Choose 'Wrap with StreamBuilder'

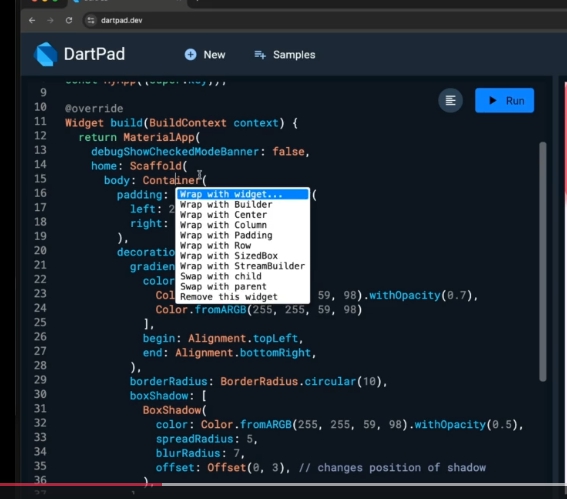point(242,266)
